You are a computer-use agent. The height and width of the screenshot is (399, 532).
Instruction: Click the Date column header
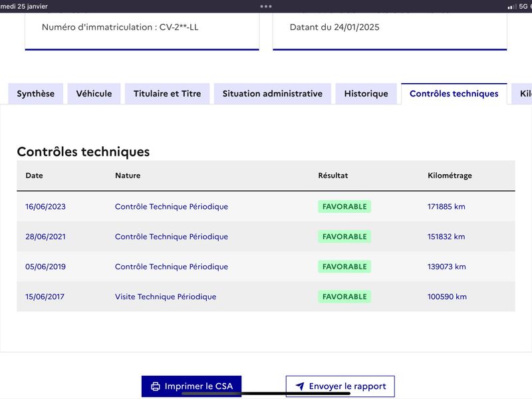[35, 176]
